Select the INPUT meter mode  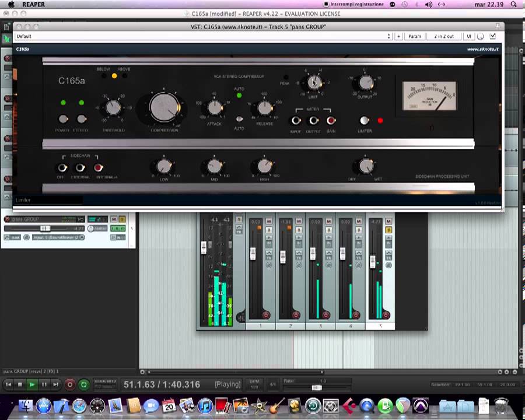coord(296,121)
